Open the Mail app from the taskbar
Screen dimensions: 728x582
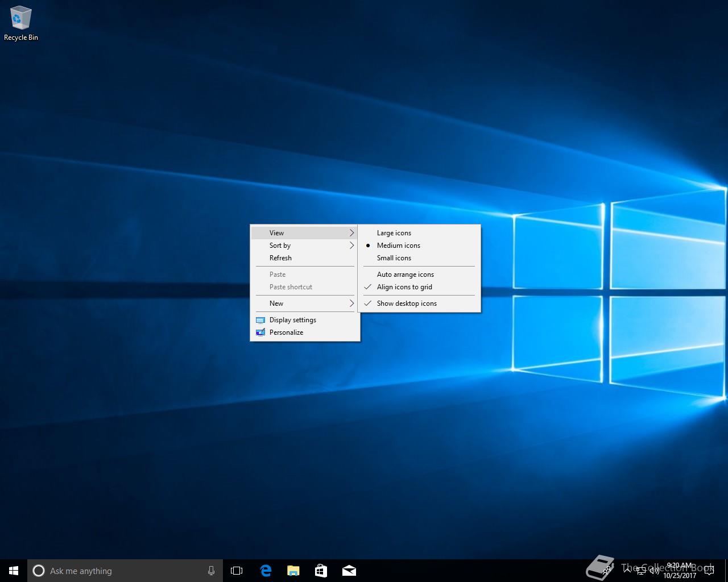coord(349,571)
